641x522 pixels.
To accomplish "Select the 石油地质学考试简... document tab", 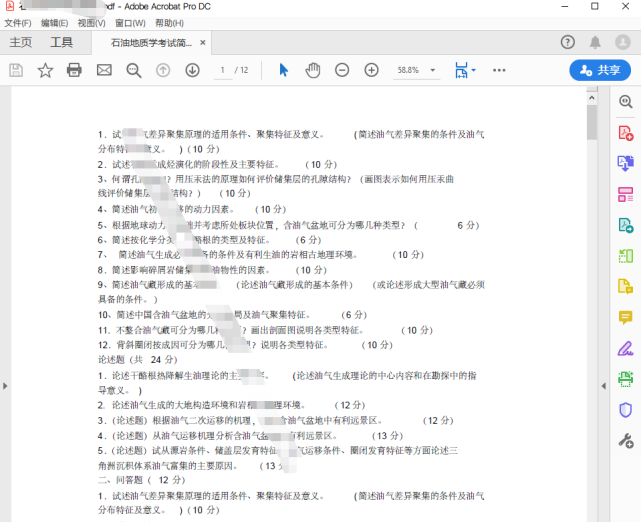I will point(151,43).
